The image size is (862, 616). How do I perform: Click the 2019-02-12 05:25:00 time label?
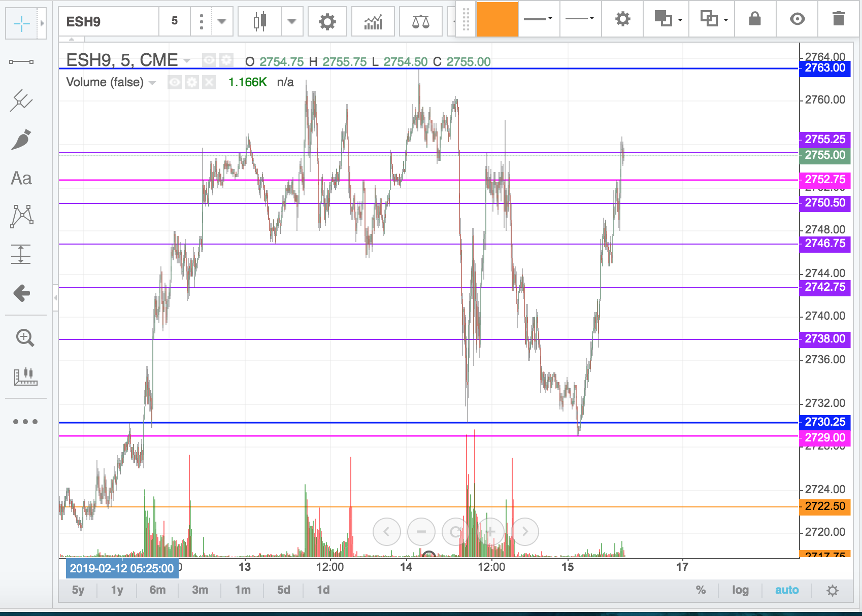tap(122, 568)
